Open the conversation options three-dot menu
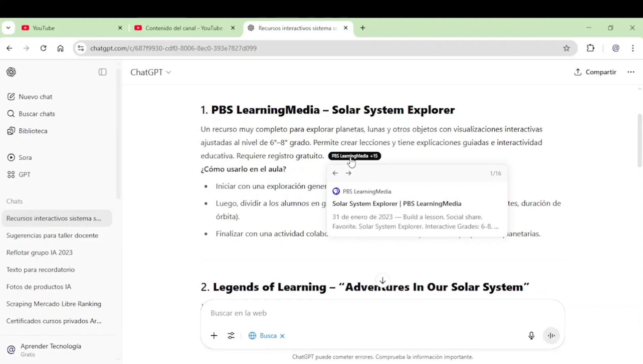643x364 pixels. tap(631, 72)
